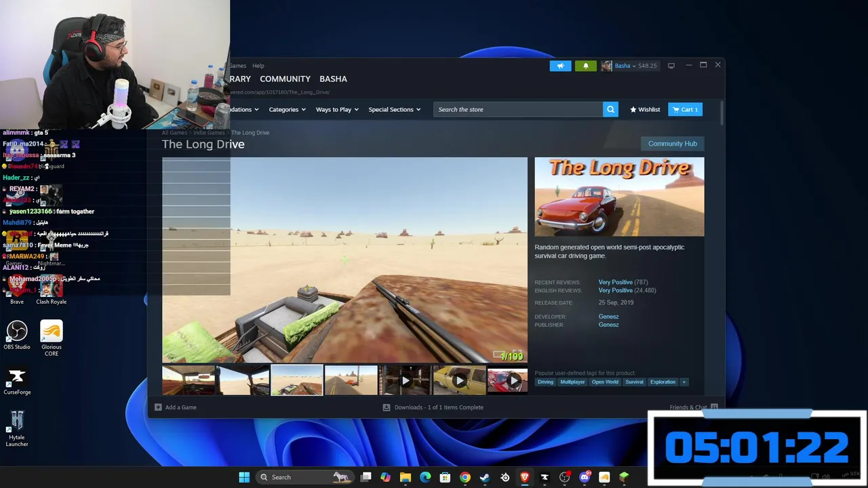Open the Cart 1 button
The image size is (868, 488).
(x=685, y=109)
